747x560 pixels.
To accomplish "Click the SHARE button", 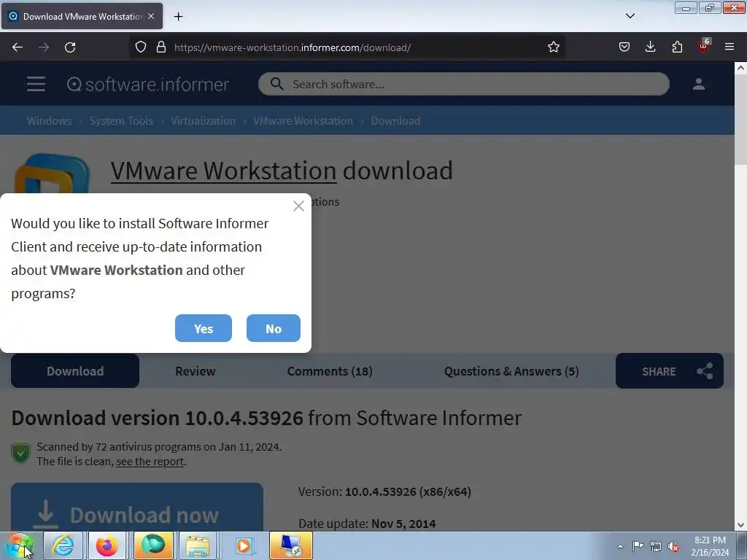I will 670,371.
